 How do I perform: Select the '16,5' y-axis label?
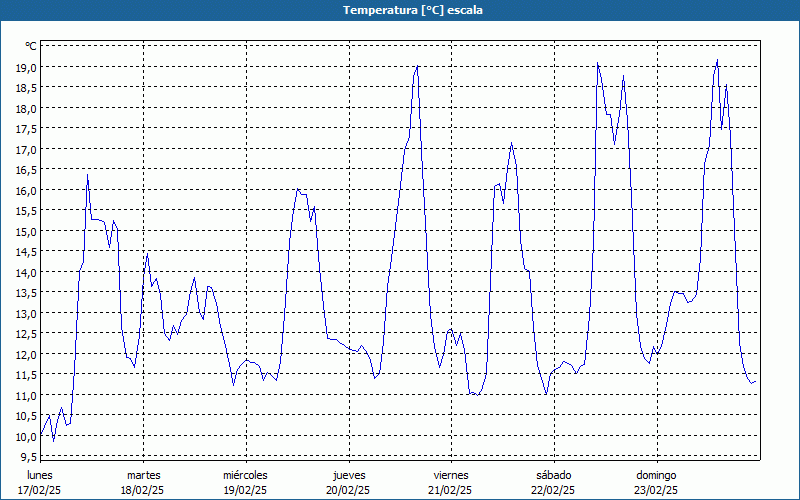click(27, 170)
